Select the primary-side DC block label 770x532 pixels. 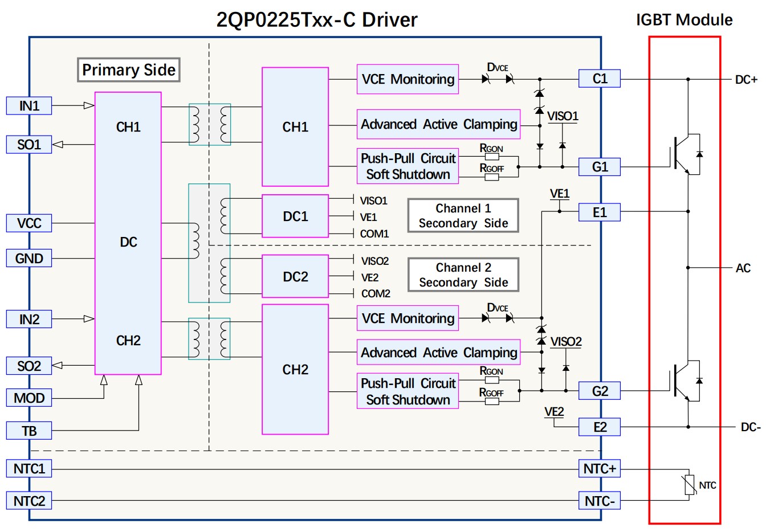click(128, 242)
